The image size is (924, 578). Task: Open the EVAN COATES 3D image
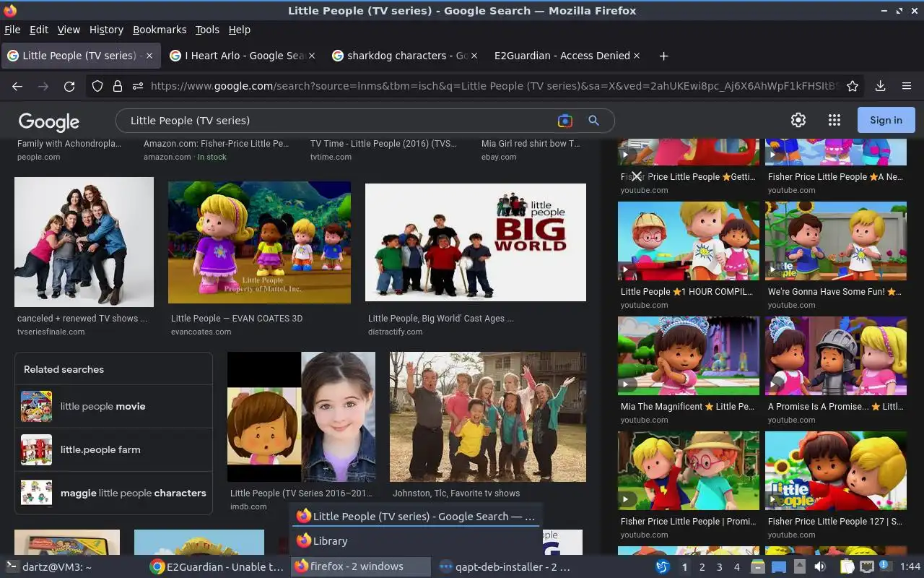coord(259,242)
